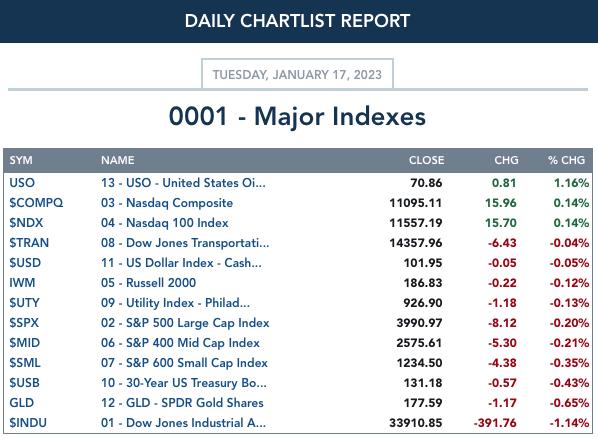Viewport: 598px width, 439px height.
Task: Open 07 - S&P 600 Small Cap Index
Action: tap(184, 363)
